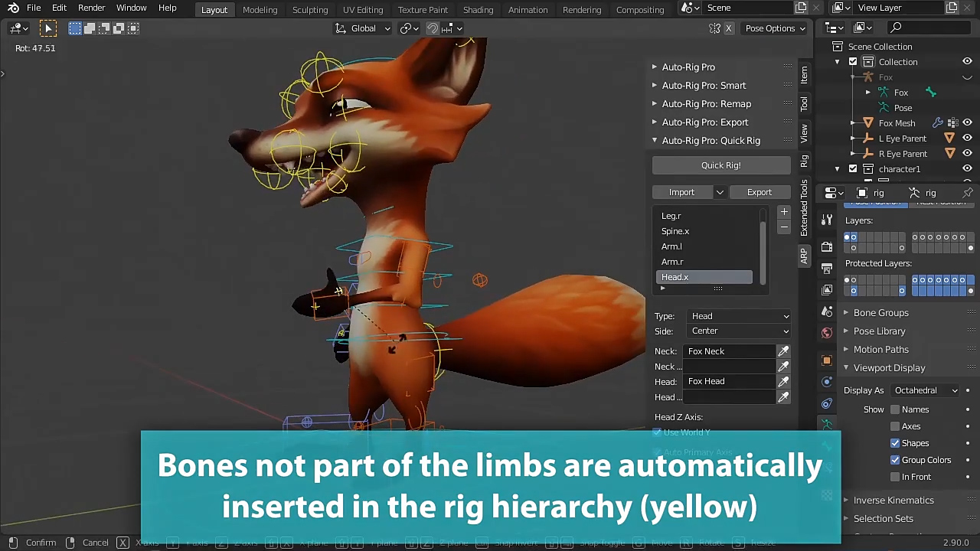Click the new scene icon beside Scene field
Image resolution: width=980 pixels, height=551 pixels.
[x=801, y=8]
